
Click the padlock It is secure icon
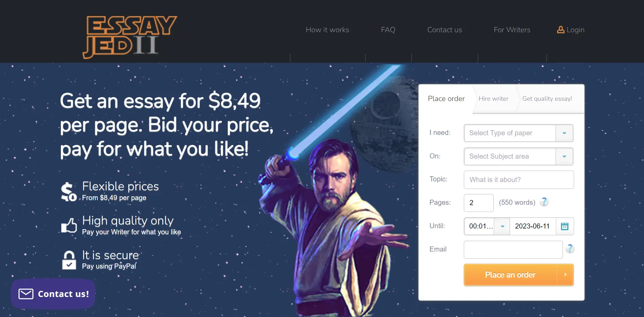point(69,260)
